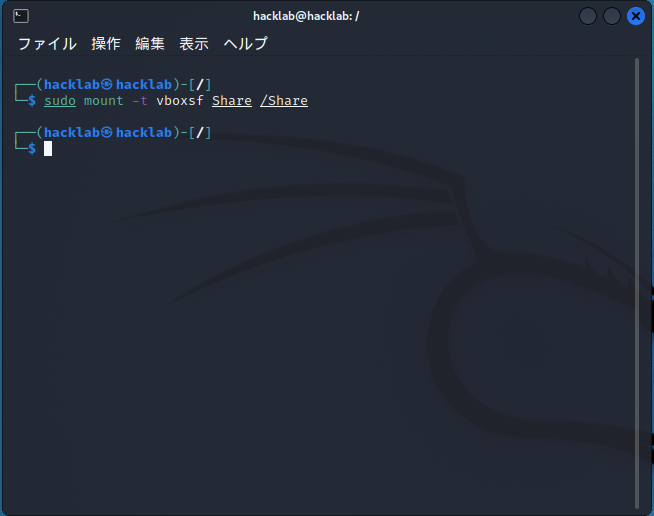The image size is (654, 516).
Task: Click the window title hacklab@hacklab: /
Action: click(306, 16)
